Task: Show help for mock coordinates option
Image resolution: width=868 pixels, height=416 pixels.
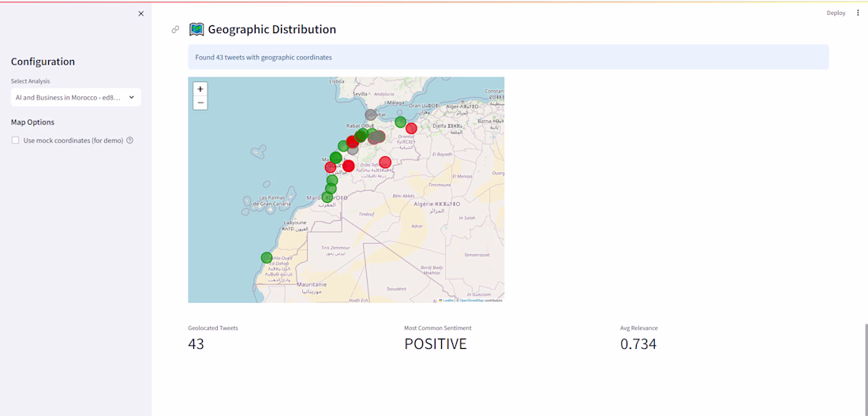Action: point(130,141)
